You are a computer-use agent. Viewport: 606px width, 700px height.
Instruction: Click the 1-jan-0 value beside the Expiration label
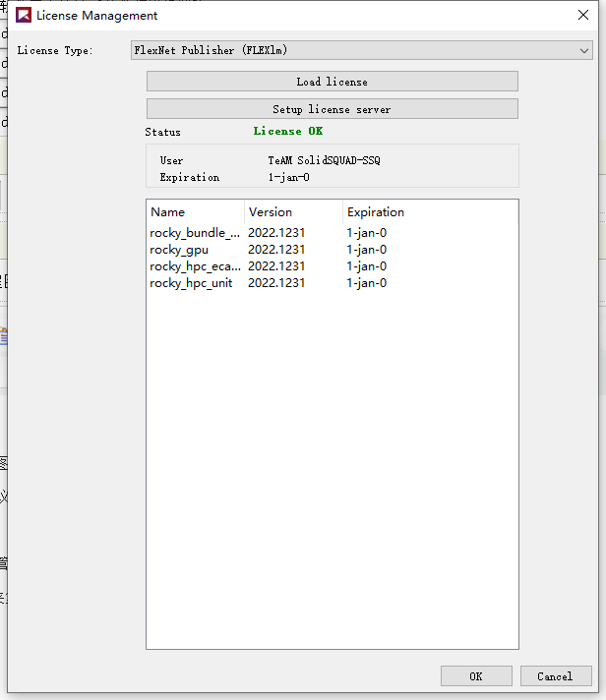point(288,177)
